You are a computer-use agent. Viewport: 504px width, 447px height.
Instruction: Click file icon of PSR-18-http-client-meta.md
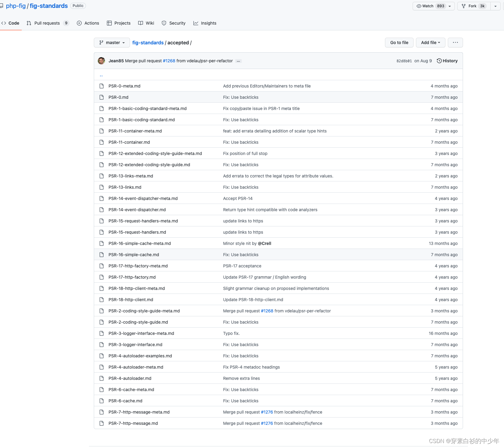(x=102, y=288)
